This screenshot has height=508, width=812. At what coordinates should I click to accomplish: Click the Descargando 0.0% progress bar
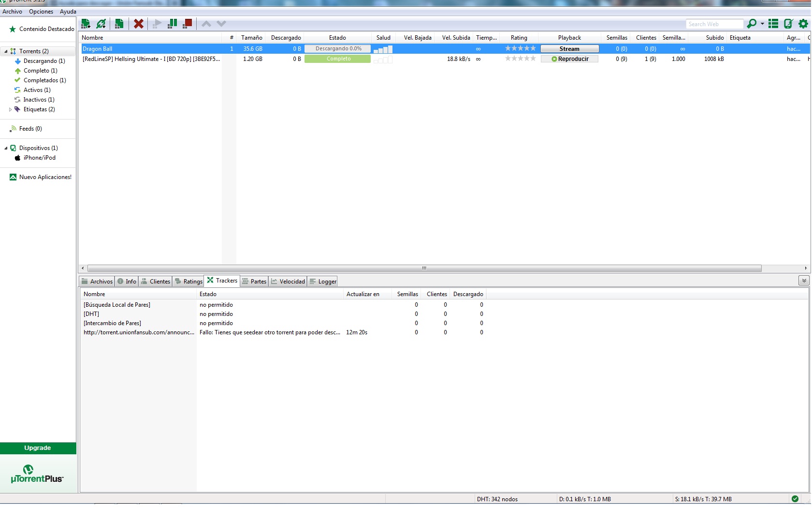point(338,49)
